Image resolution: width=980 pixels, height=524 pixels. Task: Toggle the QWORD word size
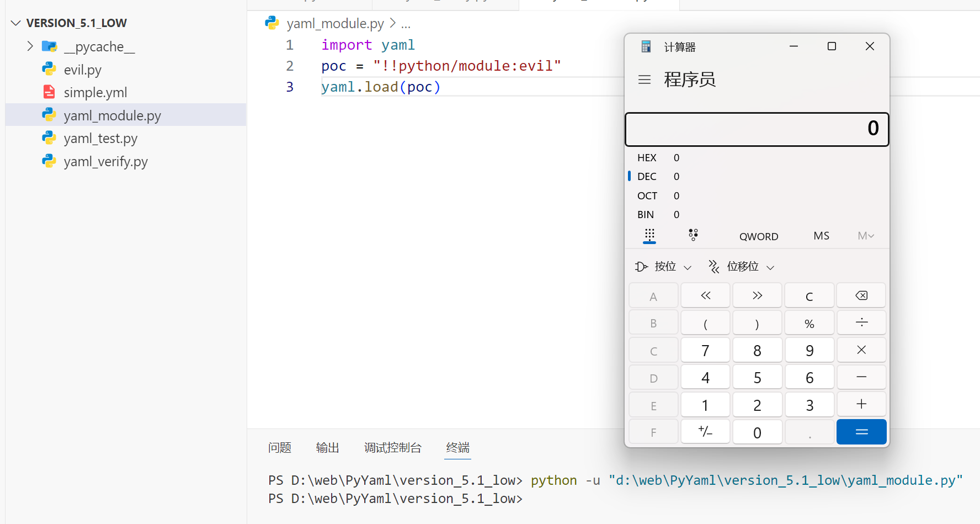(759, 236)
